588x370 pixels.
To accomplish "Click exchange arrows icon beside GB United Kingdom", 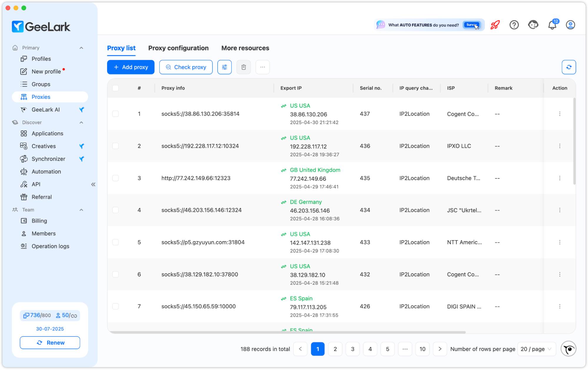I will tap(284, 170).
